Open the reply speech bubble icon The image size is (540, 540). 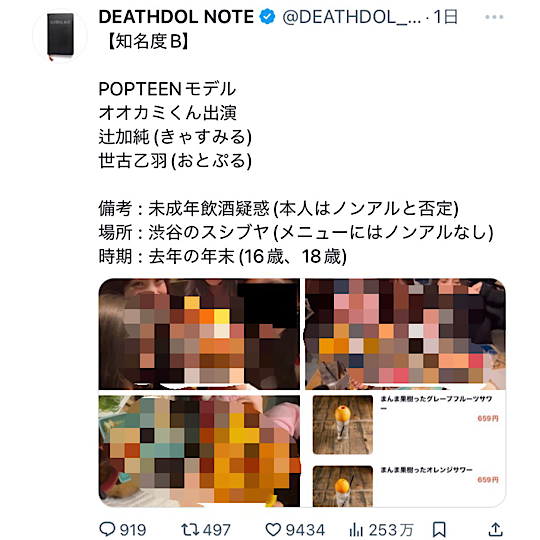(107, 529)
